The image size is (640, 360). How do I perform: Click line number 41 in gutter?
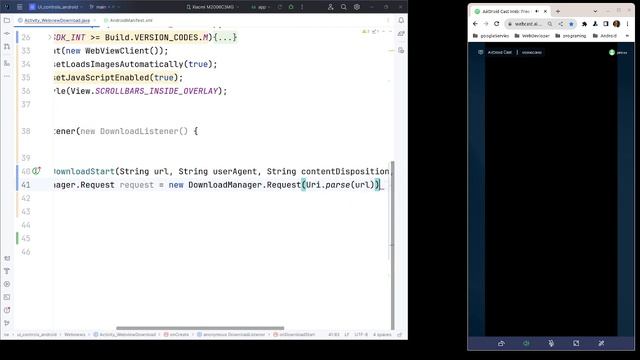26,185
